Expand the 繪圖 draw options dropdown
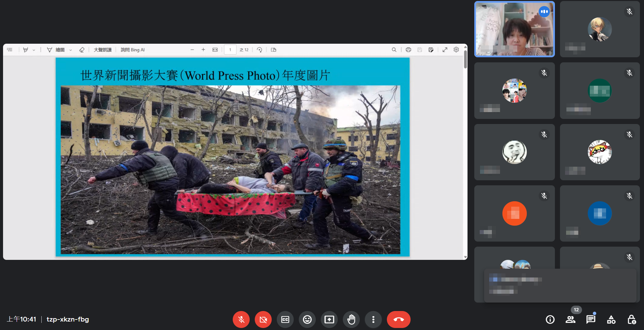Viewport: 644px width, 330px height. point(70,50)
